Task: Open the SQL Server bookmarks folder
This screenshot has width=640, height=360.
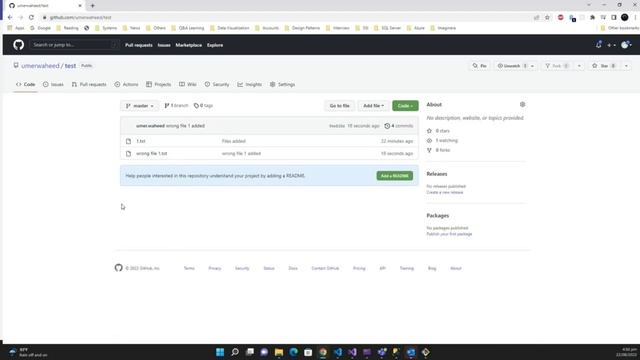Action: (388, 28)
